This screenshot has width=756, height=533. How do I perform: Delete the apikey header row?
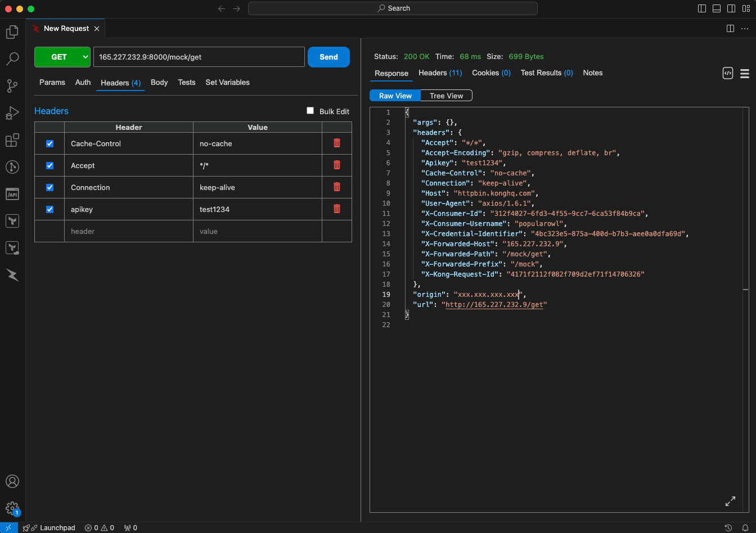click(337, 209)
